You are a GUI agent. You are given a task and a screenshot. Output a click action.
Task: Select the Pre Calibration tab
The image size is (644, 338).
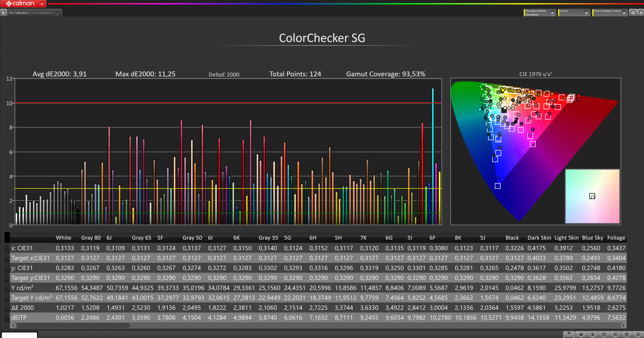pyautogui.click(x=19, y=13)
